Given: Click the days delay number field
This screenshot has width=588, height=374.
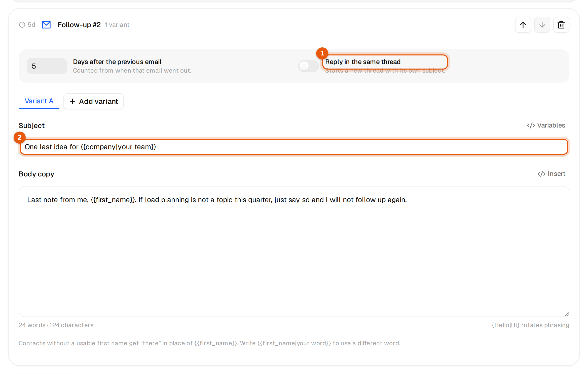Looking at the screenshot, I should 47,66.
